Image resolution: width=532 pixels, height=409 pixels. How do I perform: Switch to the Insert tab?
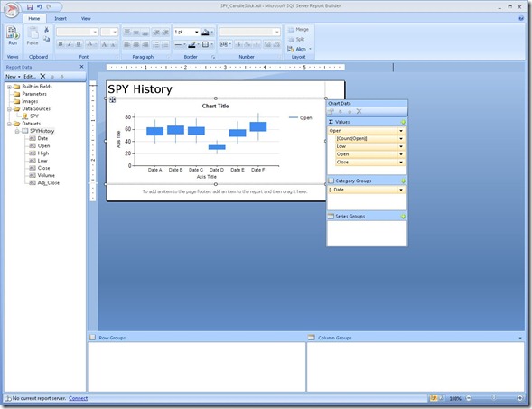[x=61, y=18]
